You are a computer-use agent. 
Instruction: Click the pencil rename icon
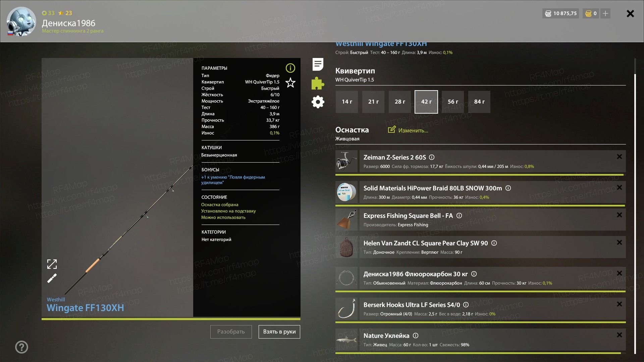tap(52, 278)
